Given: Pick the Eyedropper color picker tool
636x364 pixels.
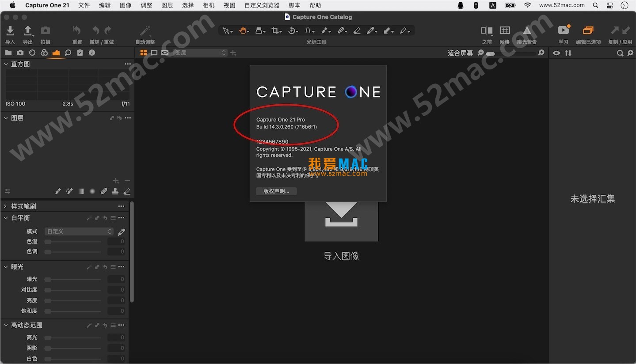Looking at the screenshot, I should coord(370,30).
